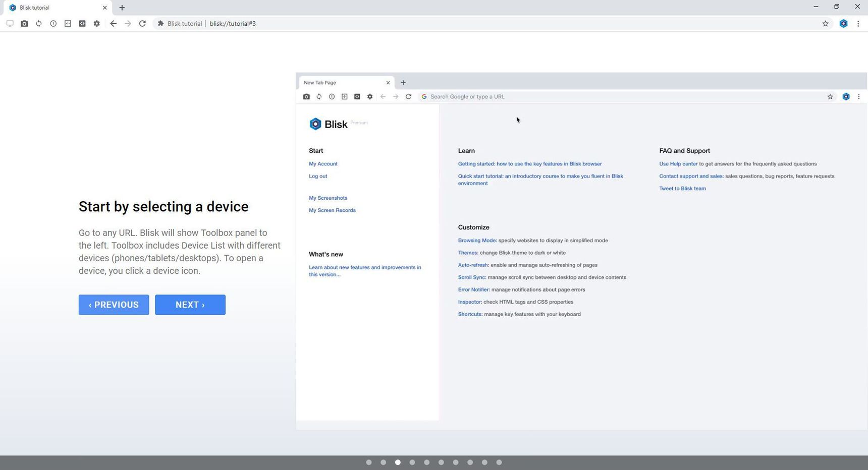Jump to seventh tutorial page dot
This screenshot has width=868, height=470.
(x=456, y=462)
